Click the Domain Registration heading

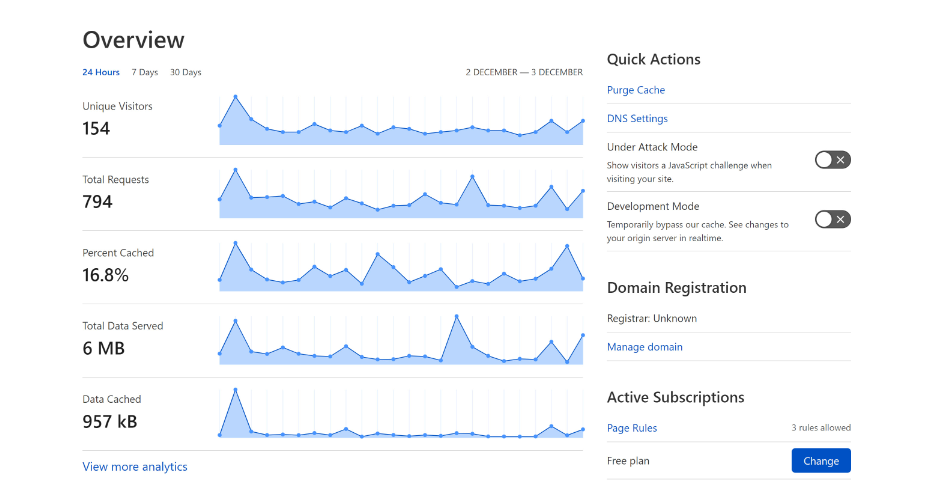click(676, 288)
